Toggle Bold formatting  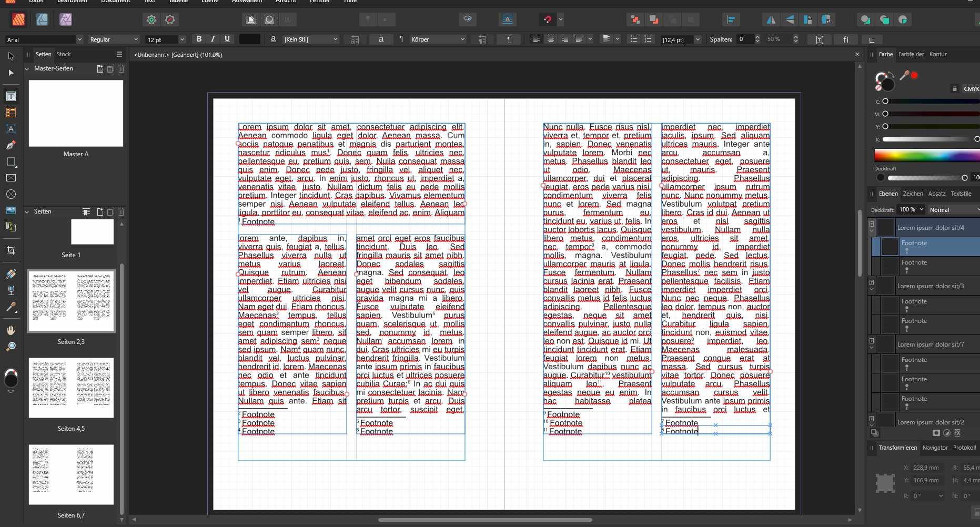[x=198, y=39]
